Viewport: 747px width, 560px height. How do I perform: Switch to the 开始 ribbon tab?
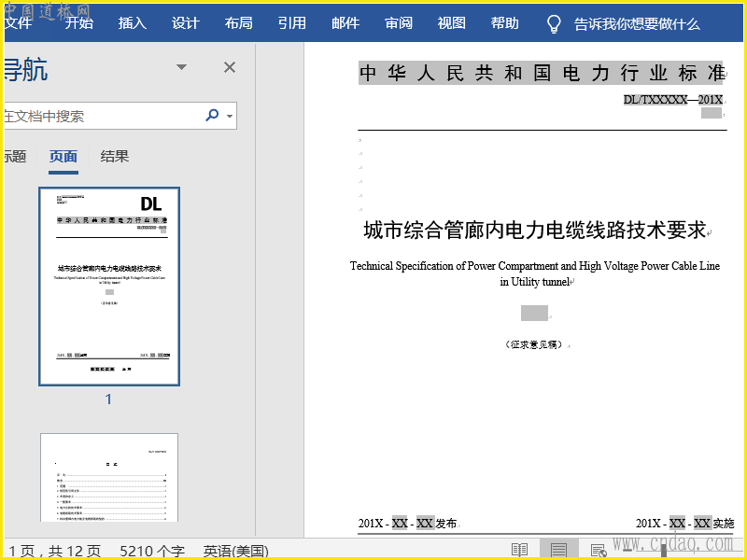tap(79, 22)
